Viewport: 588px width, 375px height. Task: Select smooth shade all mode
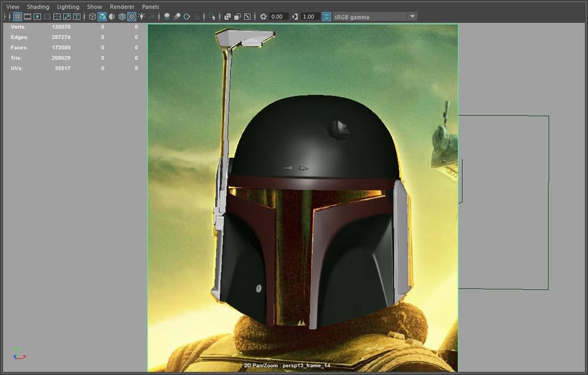pos(102,17)
